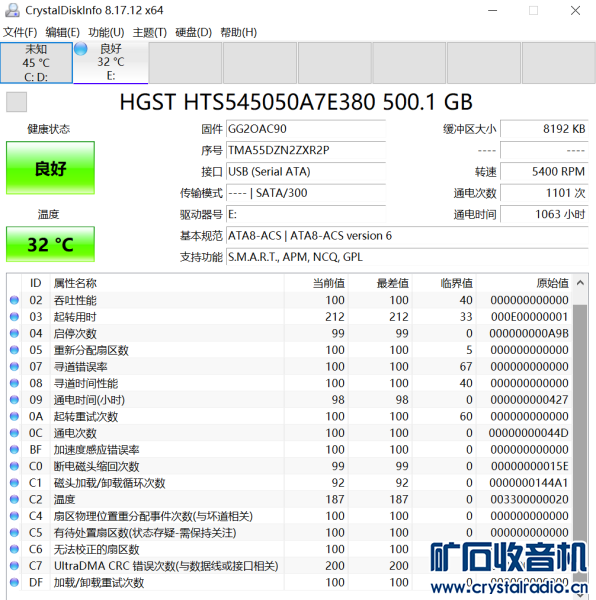Open the 文件(F) menu

20,32
